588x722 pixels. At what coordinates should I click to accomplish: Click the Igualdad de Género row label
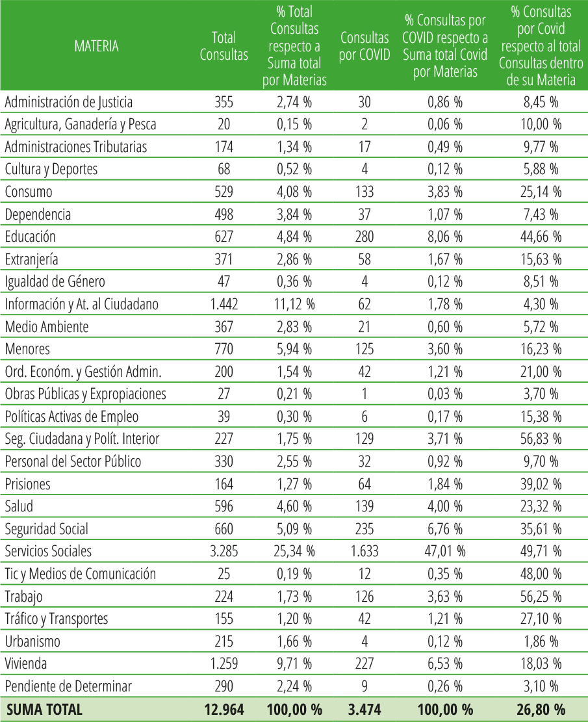coord(55,282)
